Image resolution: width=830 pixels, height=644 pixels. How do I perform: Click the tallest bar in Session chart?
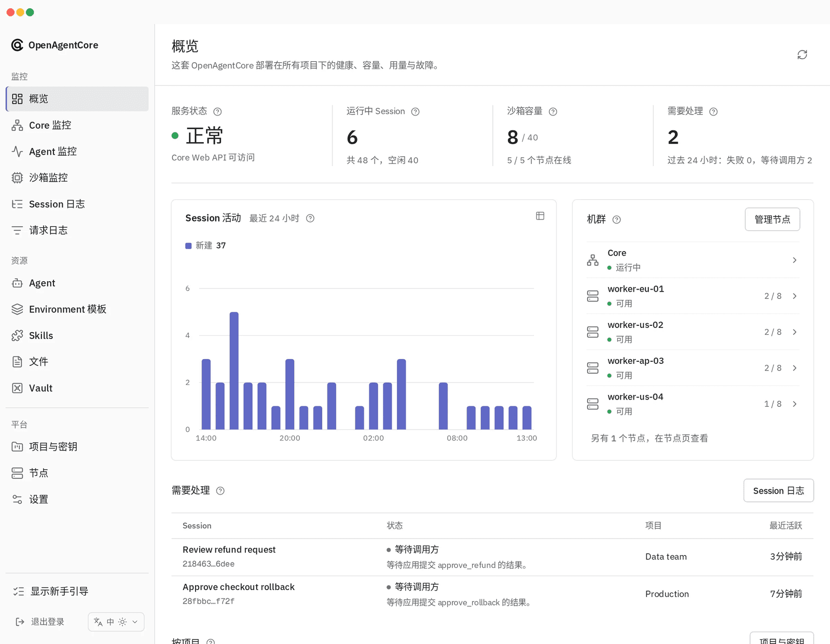point(234,371)
